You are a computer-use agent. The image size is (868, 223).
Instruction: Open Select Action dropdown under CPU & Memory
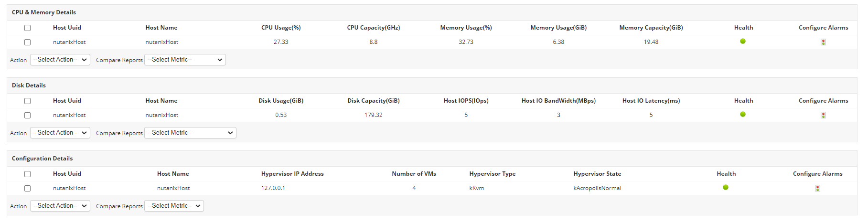point(60,60)
